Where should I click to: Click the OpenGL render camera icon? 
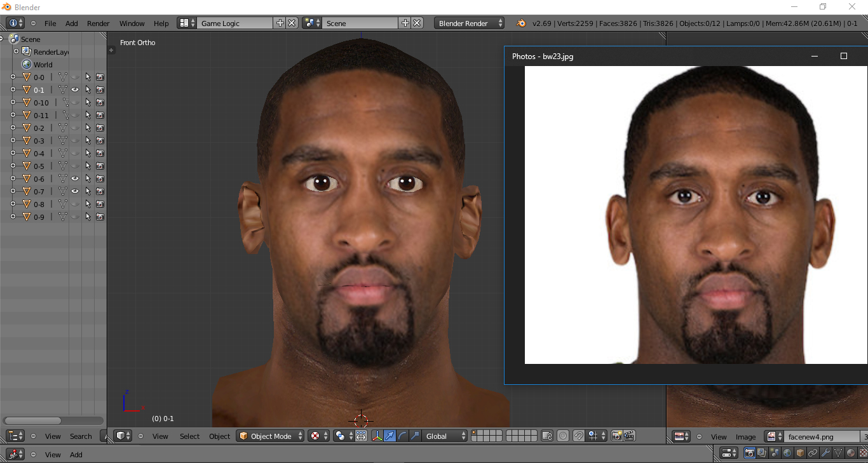(x=616, y=436)
